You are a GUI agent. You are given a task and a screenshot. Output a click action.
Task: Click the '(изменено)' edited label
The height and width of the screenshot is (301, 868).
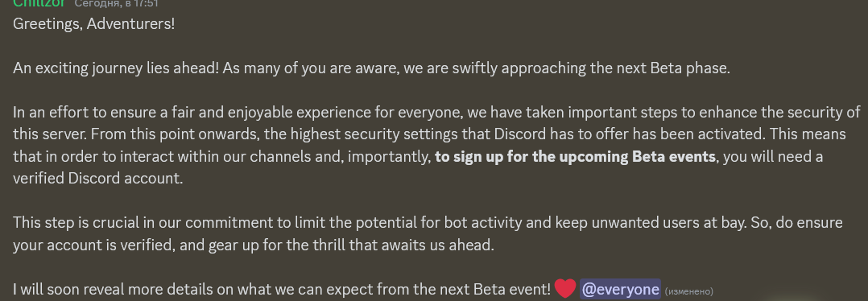[x=688, y=291]
